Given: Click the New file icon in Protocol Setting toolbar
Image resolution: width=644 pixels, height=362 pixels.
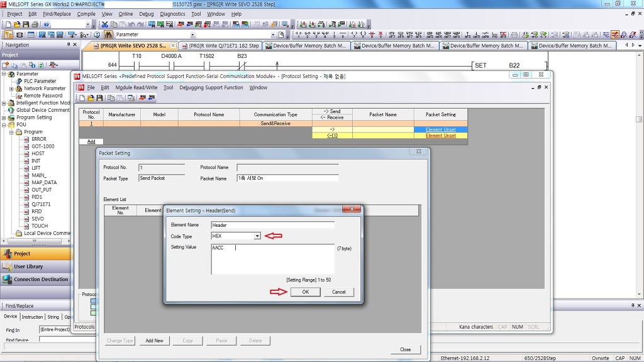Looking at the screenshot, I should (82, 98).
